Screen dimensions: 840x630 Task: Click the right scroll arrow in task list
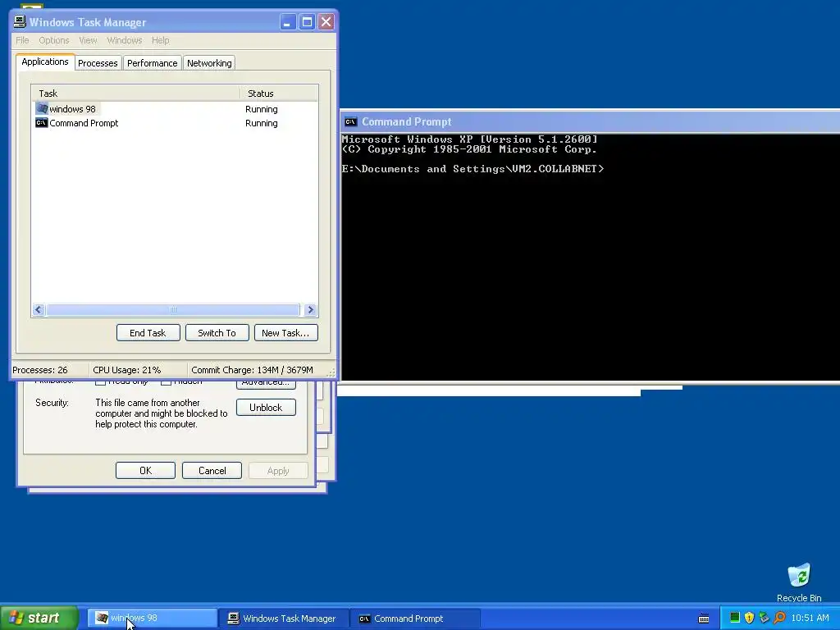tap(310, 309)
